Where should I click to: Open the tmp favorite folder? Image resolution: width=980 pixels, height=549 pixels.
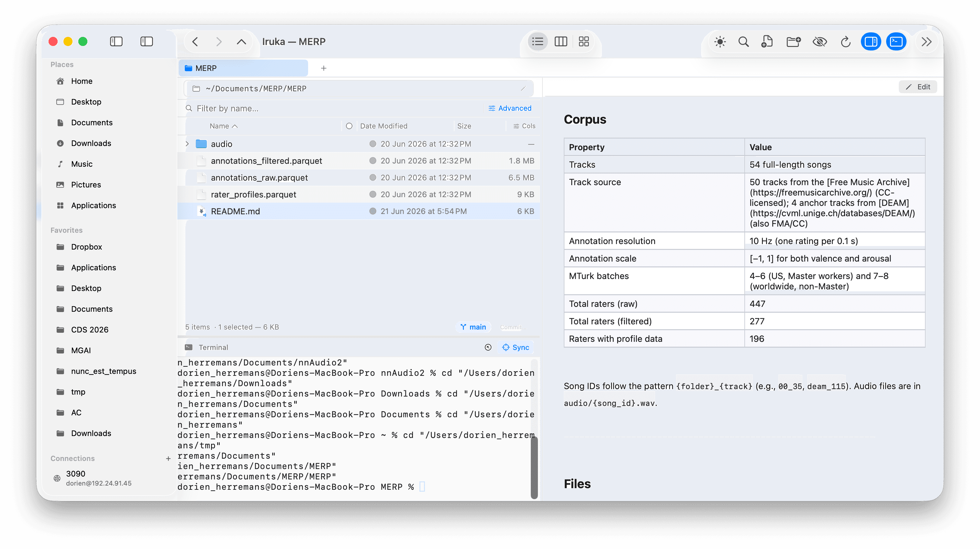pos(78,392)
